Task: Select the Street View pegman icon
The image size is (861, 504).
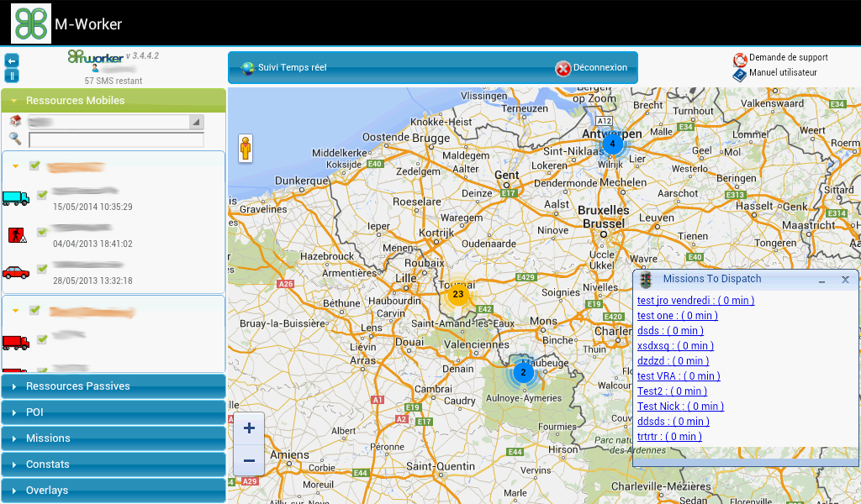Action: coord(246,148)
